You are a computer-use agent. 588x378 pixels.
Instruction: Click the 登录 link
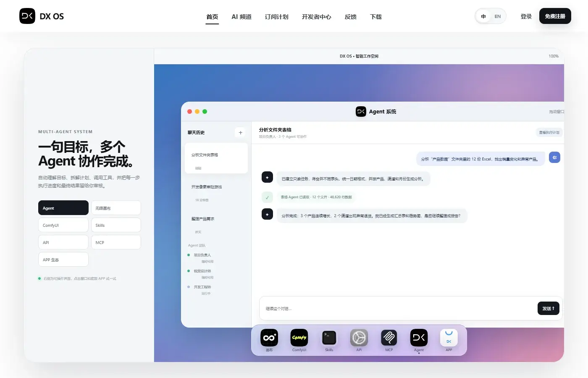click(526, 16)
